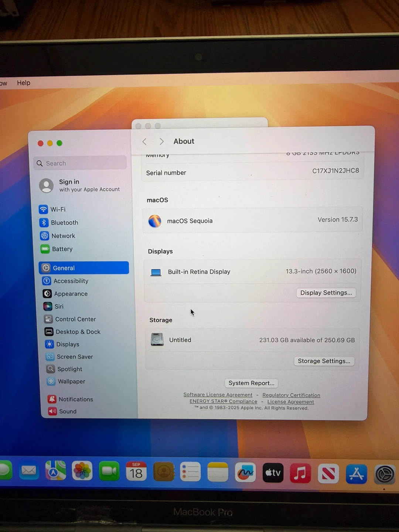The image size is (399, 532).
Task: Click 231.03 GB available of 250.69 GB
Action: tap(307, 340)
